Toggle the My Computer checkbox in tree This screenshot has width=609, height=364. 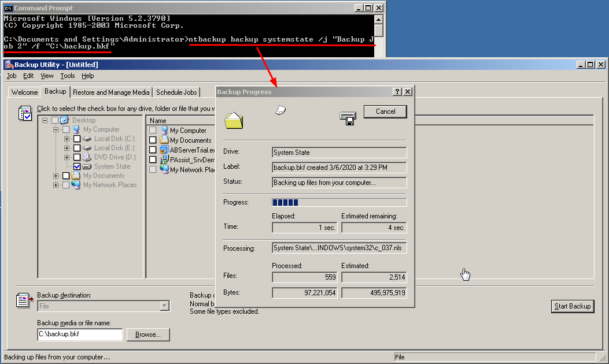(x=66, y=129)
